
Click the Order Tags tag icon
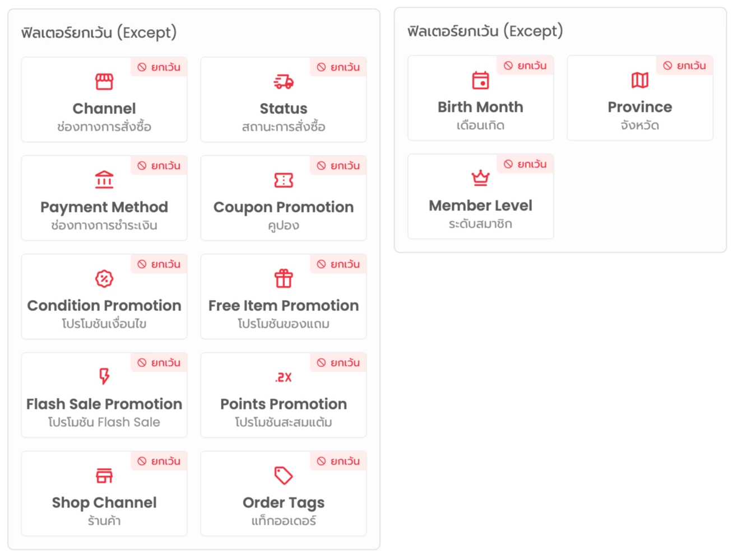pos(284,475)
